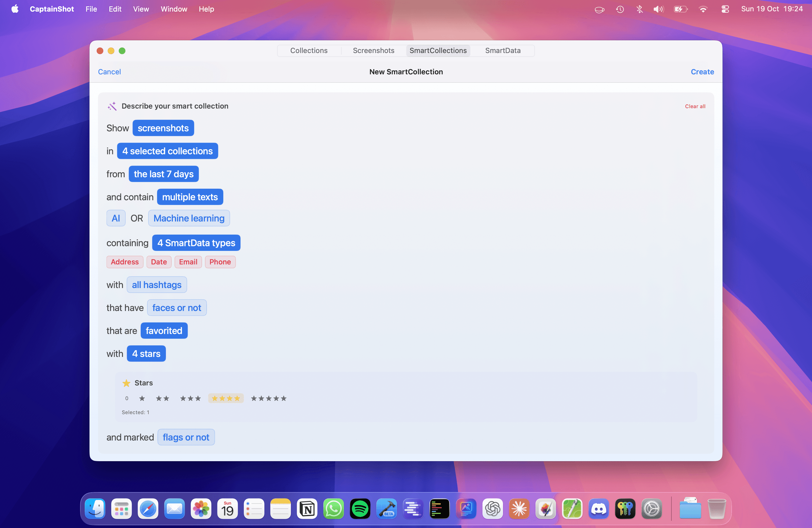Screen dimensions: 812x528
Task: Open the 4 selected collections dropdown
Action: coord(167,151)
